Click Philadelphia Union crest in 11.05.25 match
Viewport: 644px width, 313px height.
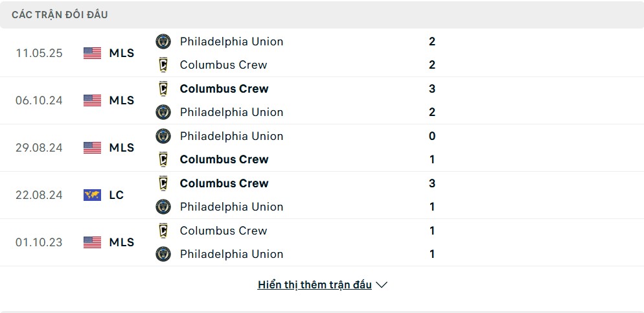[163, 41]
